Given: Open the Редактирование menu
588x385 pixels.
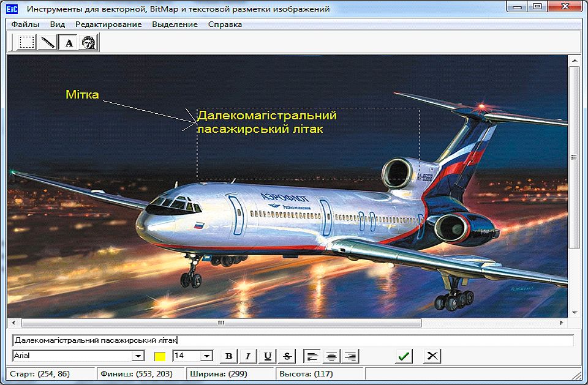Looking at the screenshot, I should pos(108,24).
